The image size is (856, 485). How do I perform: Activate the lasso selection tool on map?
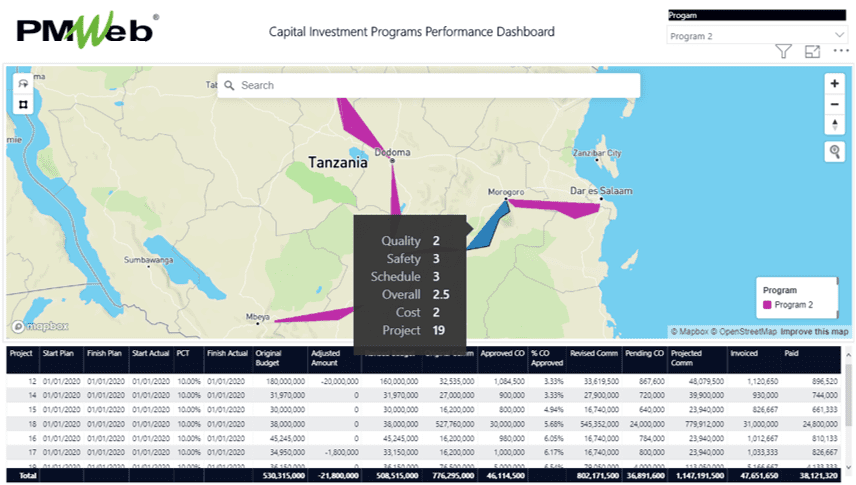click(22, 84)
